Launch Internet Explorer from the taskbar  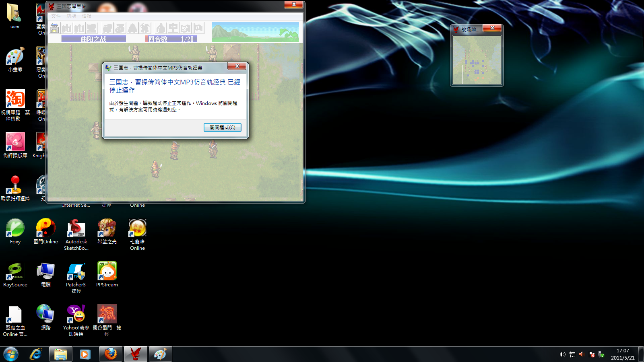pyautogui.click(x=36, y=354)
